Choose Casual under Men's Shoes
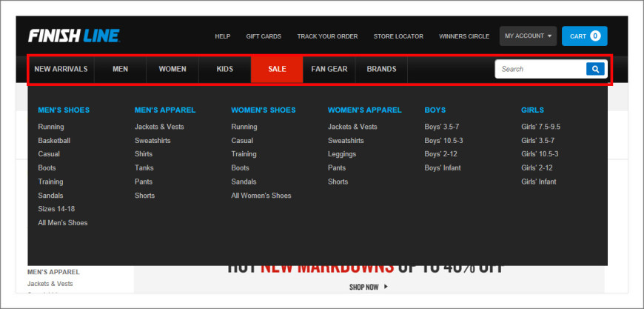The width and height of the screenshot is (644, 309). point(49,154)
